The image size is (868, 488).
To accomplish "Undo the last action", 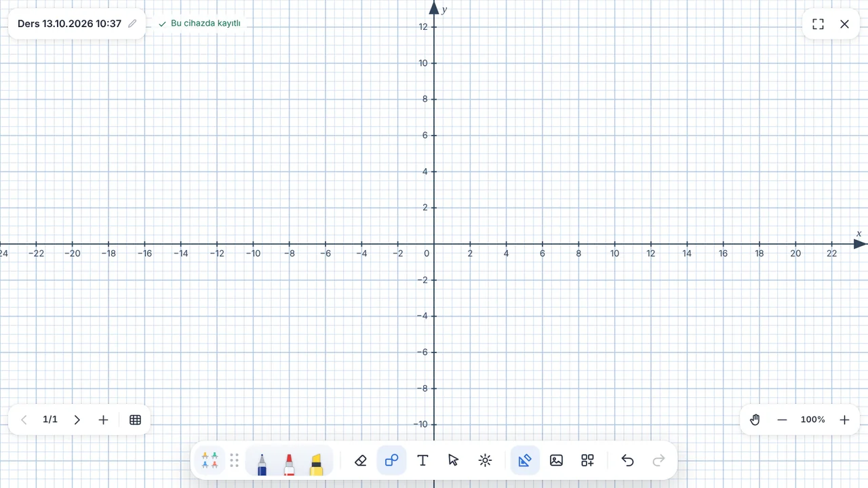I will [627, 460].
